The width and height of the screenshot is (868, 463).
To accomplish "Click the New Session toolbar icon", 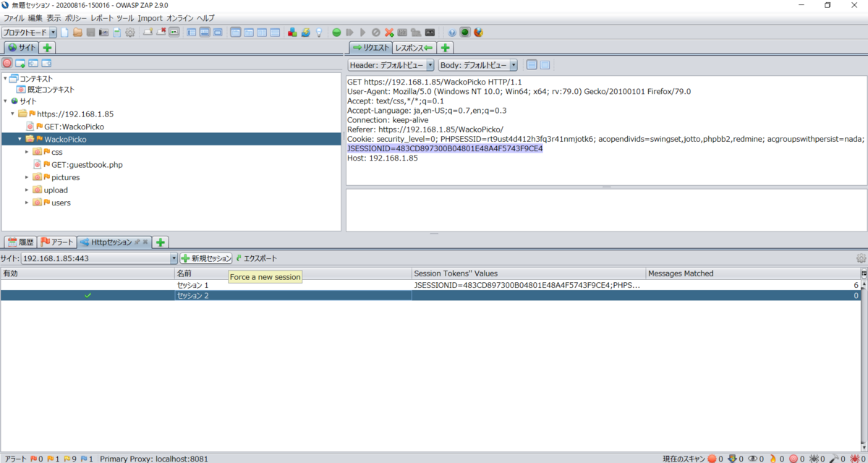I will tap(65, 33).
